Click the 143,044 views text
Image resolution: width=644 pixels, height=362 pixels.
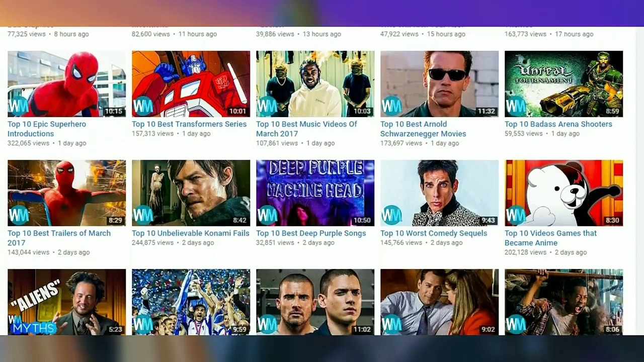(x=28, y=252)
